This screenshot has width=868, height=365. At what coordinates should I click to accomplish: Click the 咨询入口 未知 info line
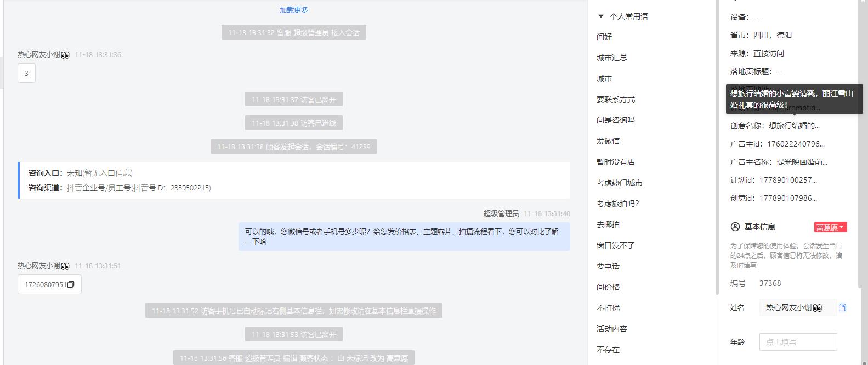[81, 173]
